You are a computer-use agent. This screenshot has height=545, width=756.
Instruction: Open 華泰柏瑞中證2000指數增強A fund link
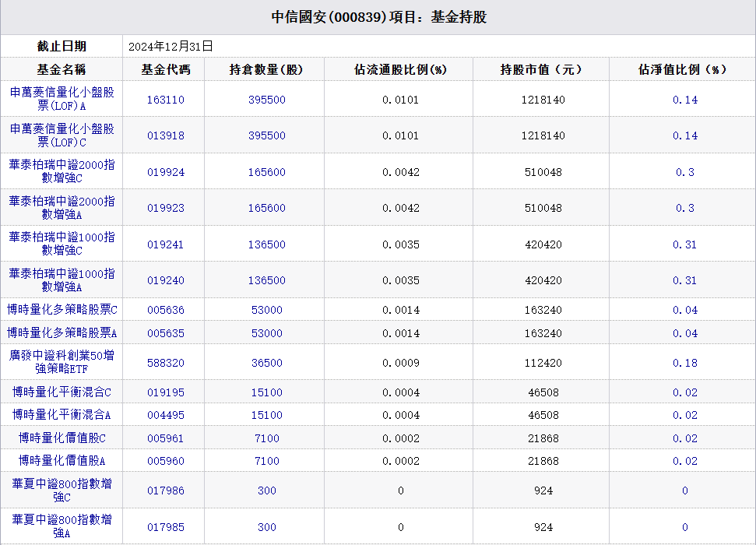(x=62, y=208)
